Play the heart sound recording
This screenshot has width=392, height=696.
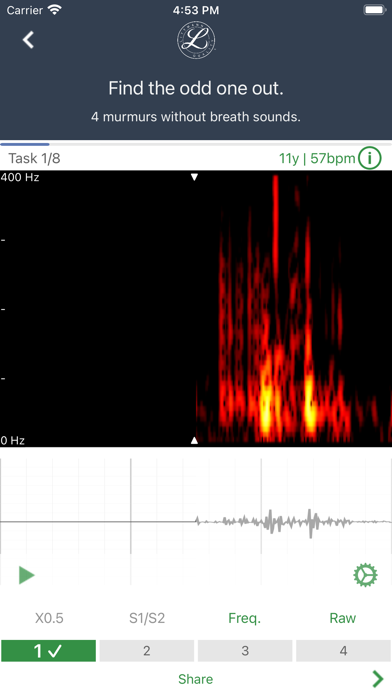27,575
